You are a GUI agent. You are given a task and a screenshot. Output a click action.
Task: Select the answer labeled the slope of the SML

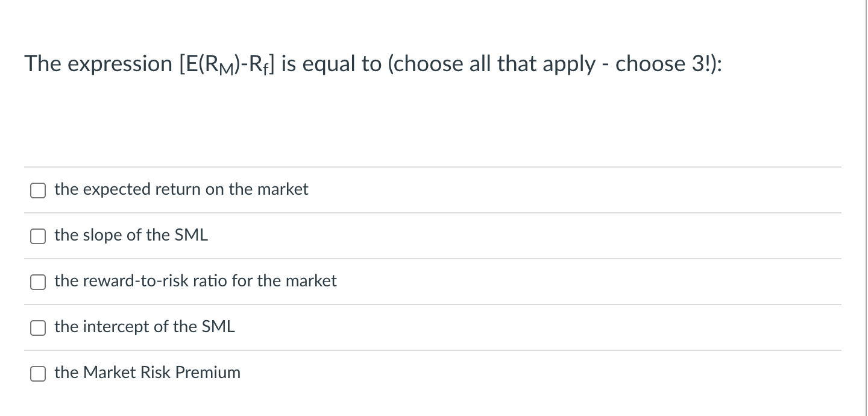131,235
